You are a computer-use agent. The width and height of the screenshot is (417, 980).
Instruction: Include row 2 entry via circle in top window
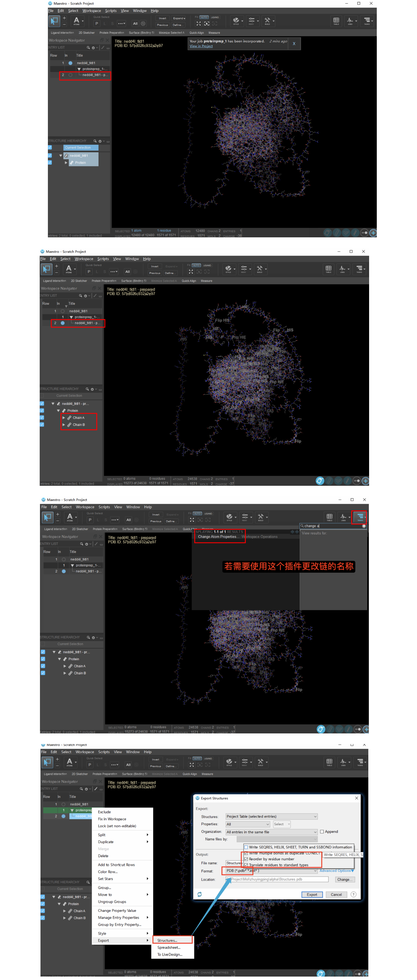pos(70,75)
